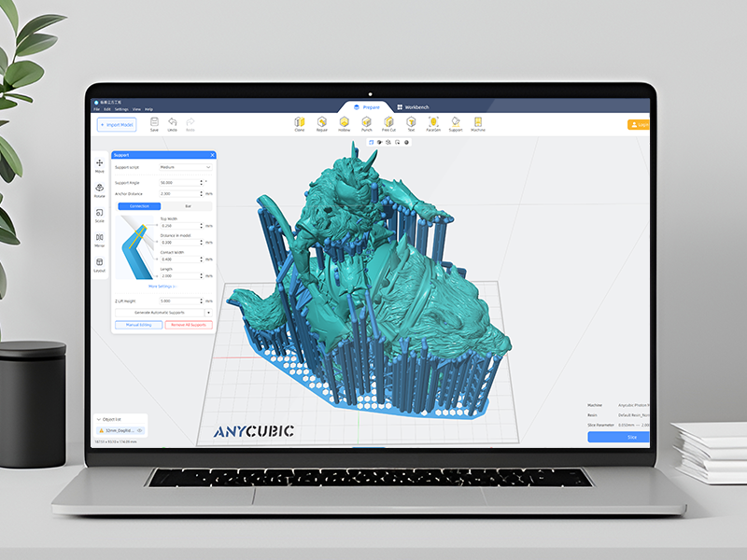Click the Slice button
The image size is (747, 560).
coord(618,437)
